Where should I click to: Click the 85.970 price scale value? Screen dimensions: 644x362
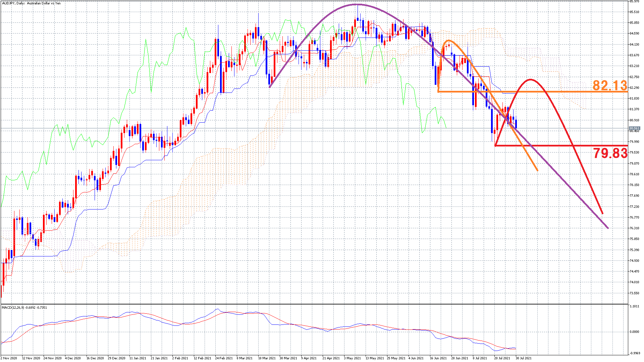pyautogui.click(x=634, y=1)
